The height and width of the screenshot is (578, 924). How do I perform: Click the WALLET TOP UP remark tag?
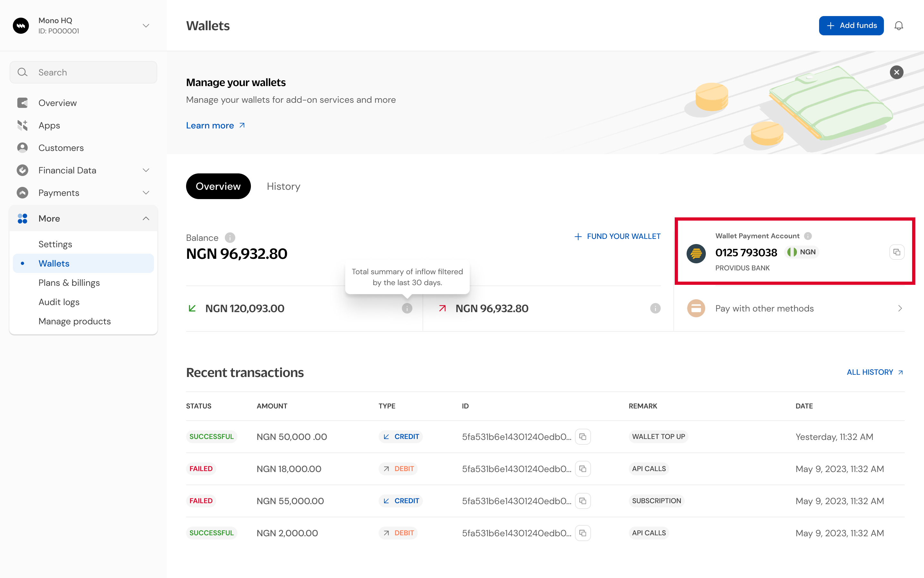pos(658,437)
